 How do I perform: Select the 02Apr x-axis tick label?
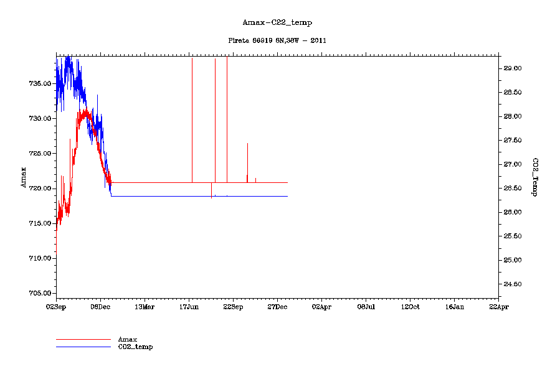321,306
